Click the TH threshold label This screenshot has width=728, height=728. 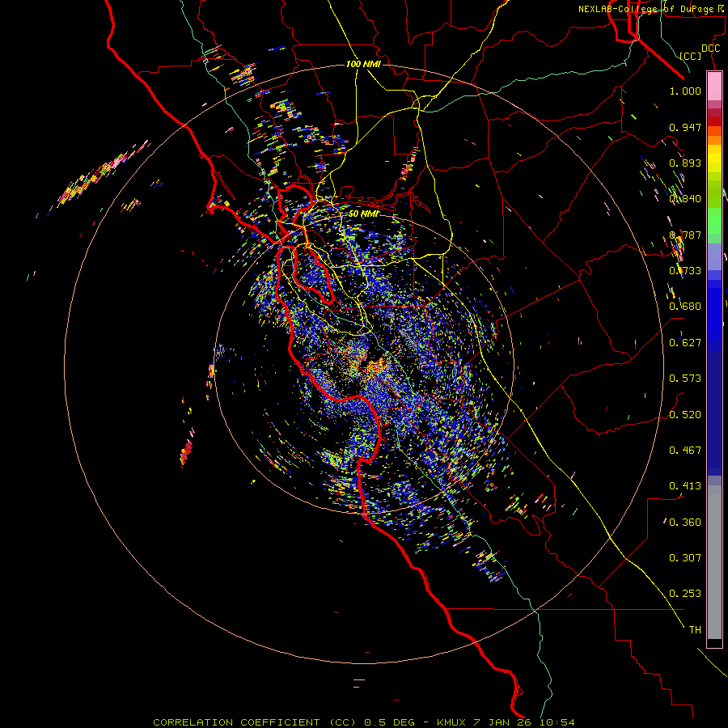pyautogui.click(x=695, y=630)
